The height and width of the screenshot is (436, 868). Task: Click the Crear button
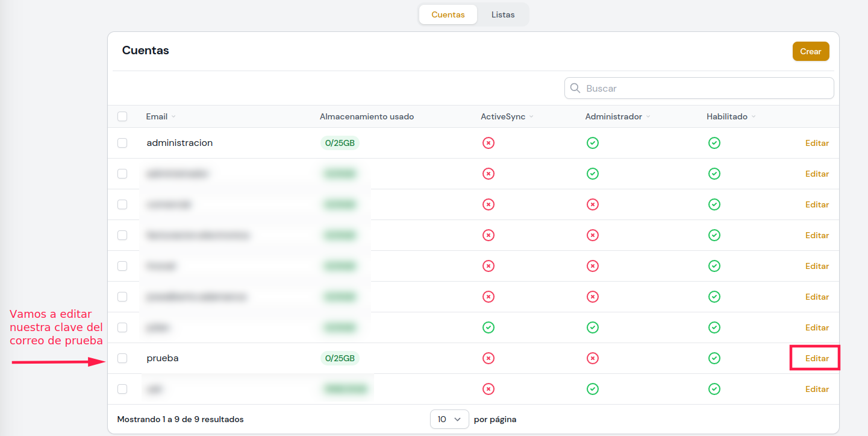[811, 51]
